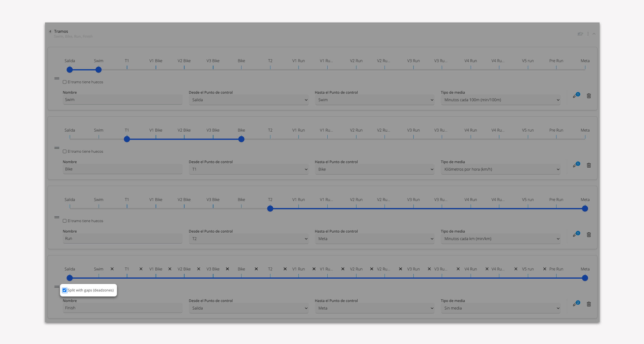The height and width of the screenshot is (344, 644).
Task: Click the edit pencil icon for the Finish split
Action: pyautogui.click(x=575, y=304)
